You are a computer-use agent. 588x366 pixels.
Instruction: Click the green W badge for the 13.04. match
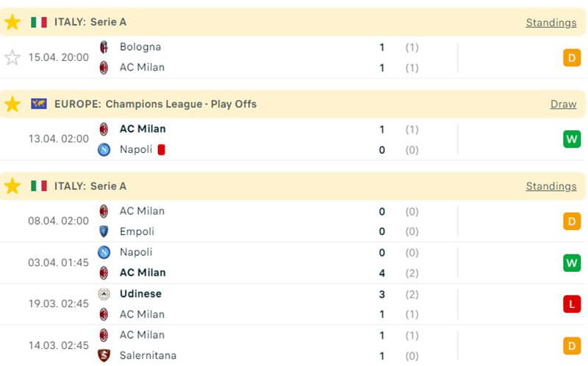(x=572, y=139)
